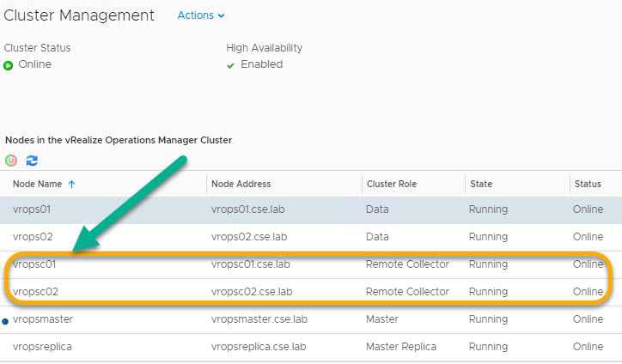622x364 pixels.
Task: Click the High Availability enabled checkmark icon
Action: [230, 65]
